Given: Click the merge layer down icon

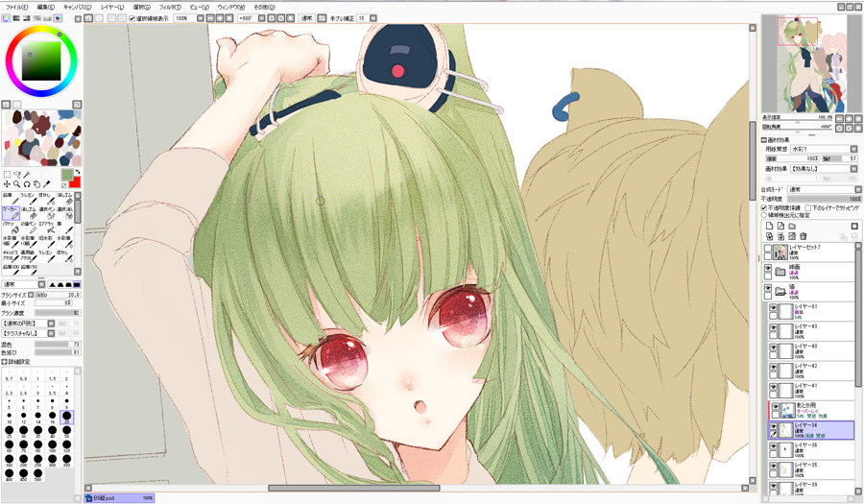Looking at the screenshot, I should point(780,236).
